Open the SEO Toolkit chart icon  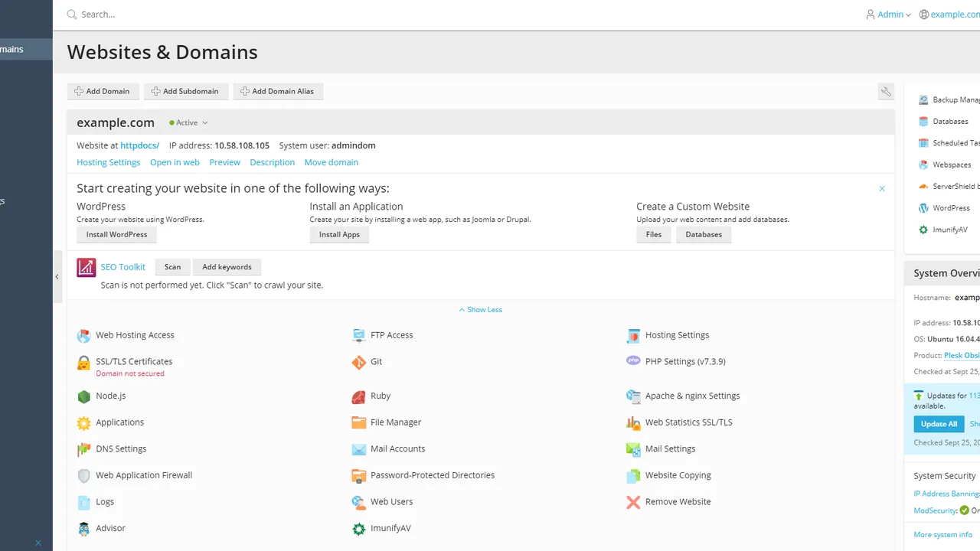tap(87, 268)
